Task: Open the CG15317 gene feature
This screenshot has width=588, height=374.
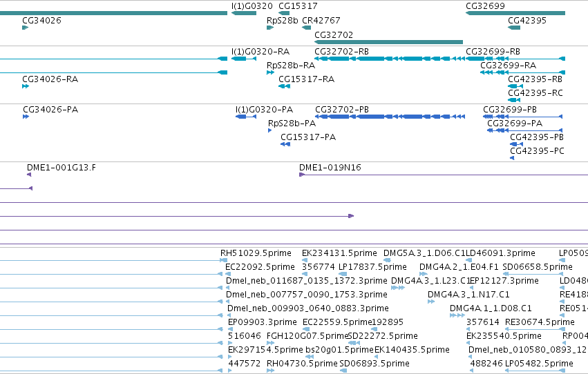Action: pyautogui.click(x=284, y=13)
